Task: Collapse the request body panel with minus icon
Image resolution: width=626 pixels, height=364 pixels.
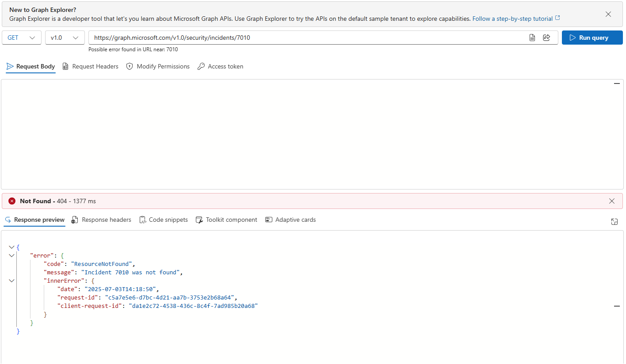Action: coord(617,83)
